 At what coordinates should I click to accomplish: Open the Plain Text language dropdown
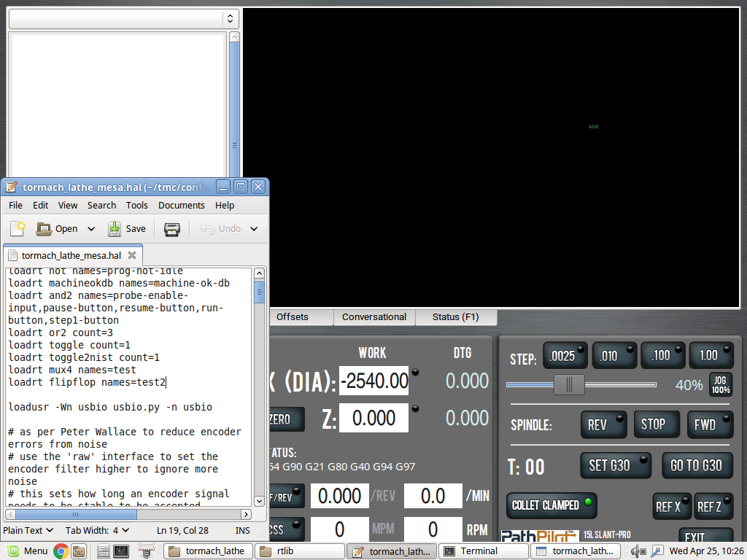pos(28,530)
